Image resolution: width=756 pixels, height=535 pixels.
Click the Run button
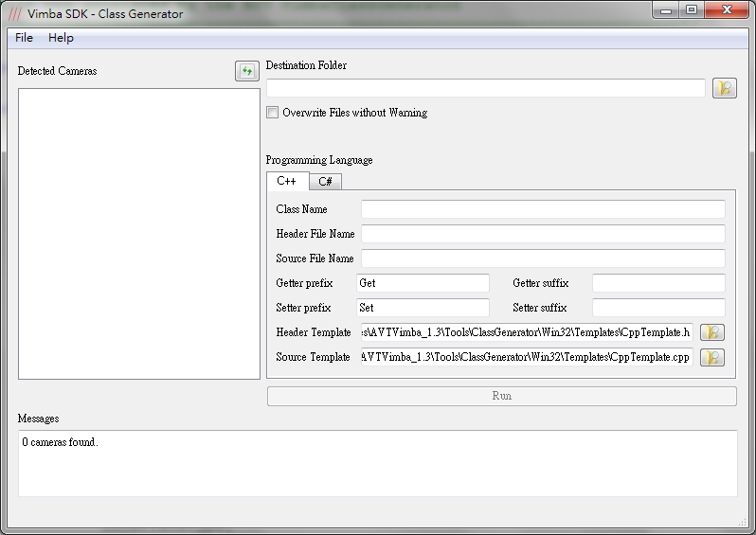point(502,396)
